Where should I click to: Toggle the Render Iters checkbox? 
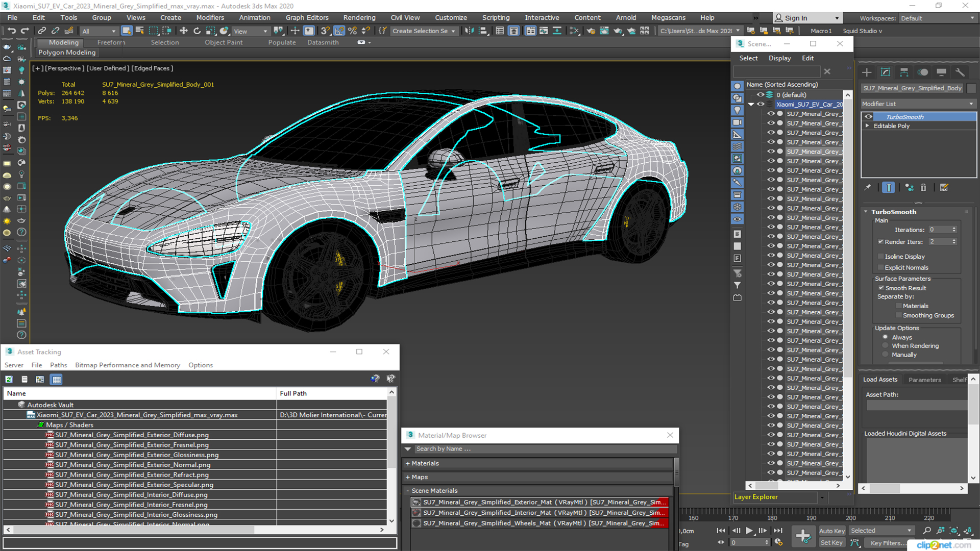point(880,242)
